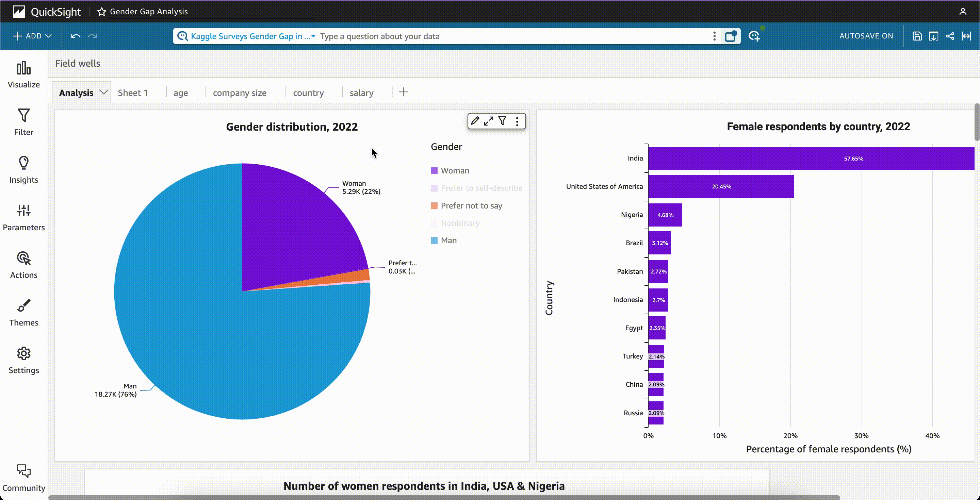The image size is (980, 500).
Task: Open the Parameters panel
Action: click(23, 217)
